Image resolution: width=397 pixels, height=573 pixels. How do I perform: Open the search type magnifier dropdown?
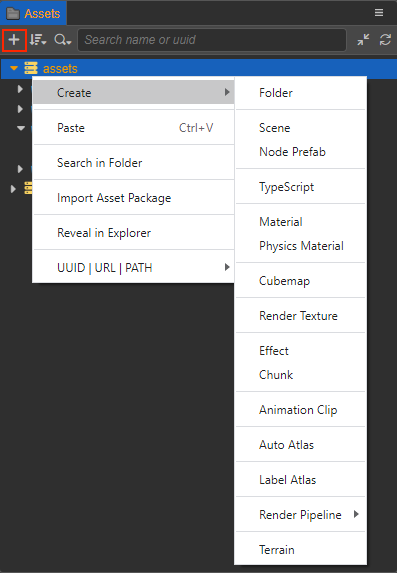click(63, 40)
